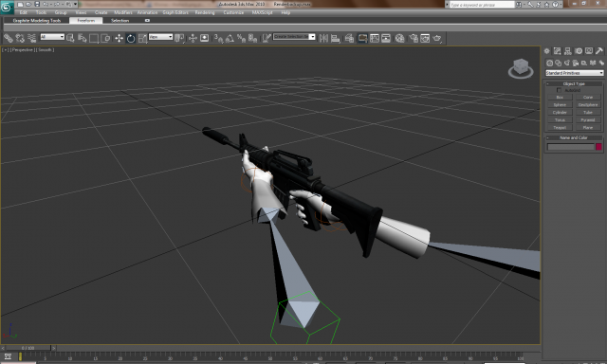Click the teapot Quick Render icon
This screenshot has width=607, height=364.
pos(437,38)
